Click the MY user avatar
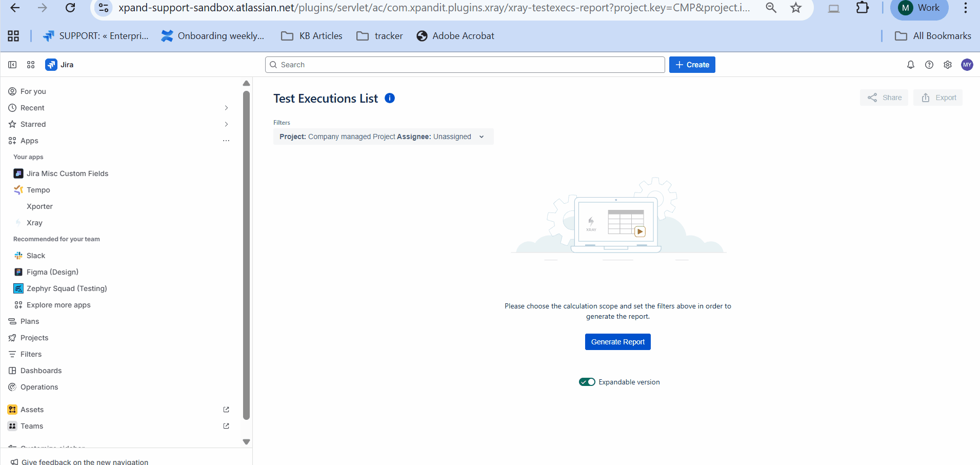 [x=967, y=65]
